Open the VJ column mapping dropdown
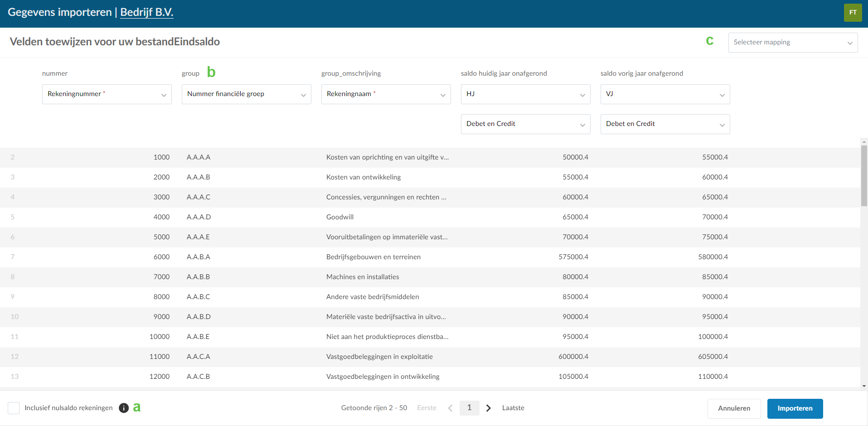 point(665,94)
